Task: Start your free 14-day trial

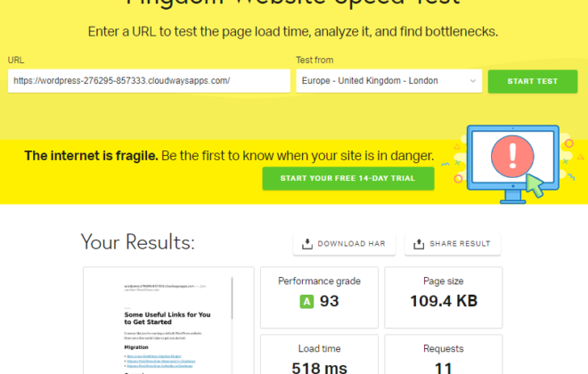Action: pyautogui.click(x=348, y=178)
